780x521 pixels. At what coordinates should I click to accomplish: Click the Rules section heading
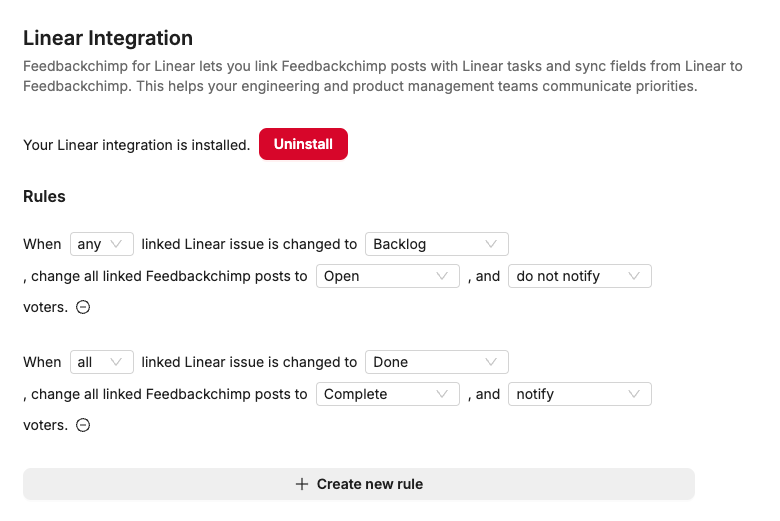tap(44, 196)
